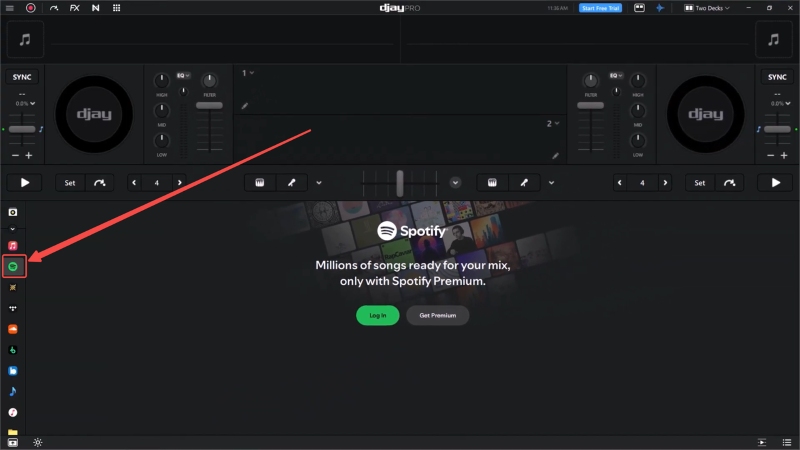Increase left deck loop length arrow
This screenshot has height=450, width=800.
tap(179, 183)
